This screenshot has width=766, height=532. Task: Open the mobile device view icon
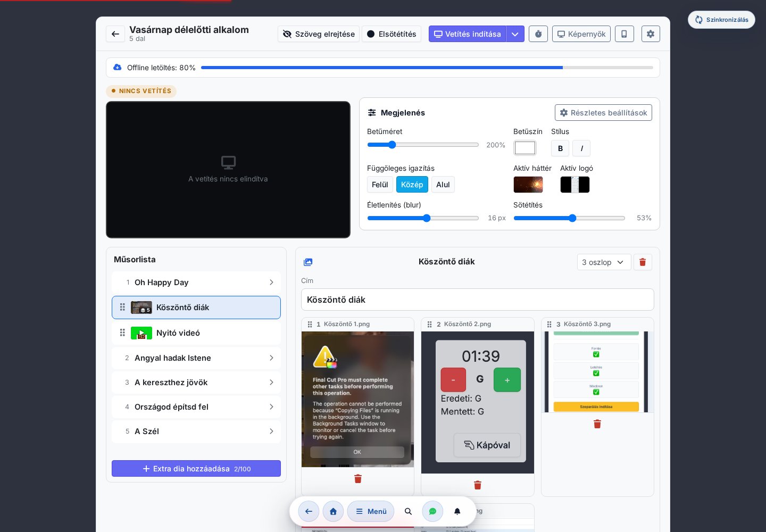click(x=625, y=34)
